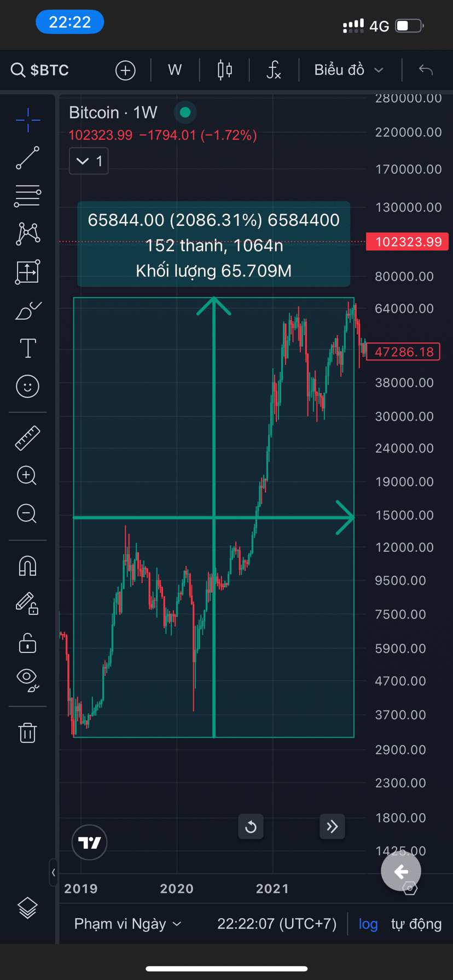Open the W timeframe selector
Screen dimensions: 453x980
tap(175, 70)
